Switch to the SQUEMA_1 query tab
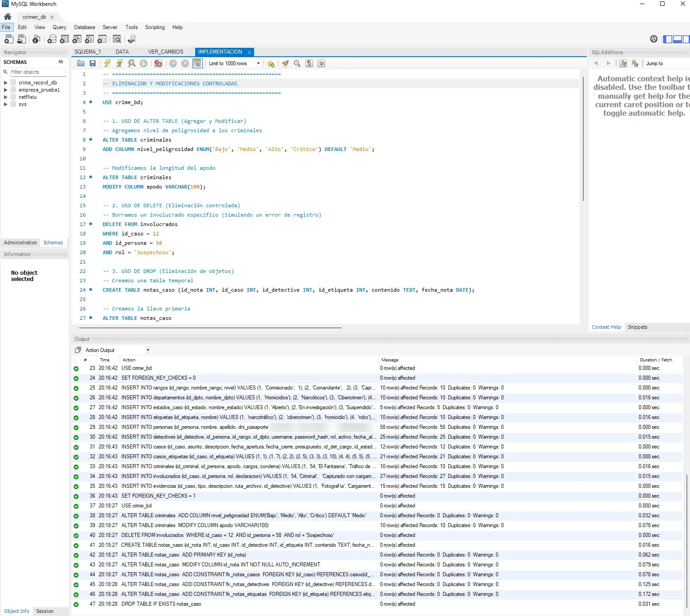Screen dimensions: 690x616 tap(88, 52)
